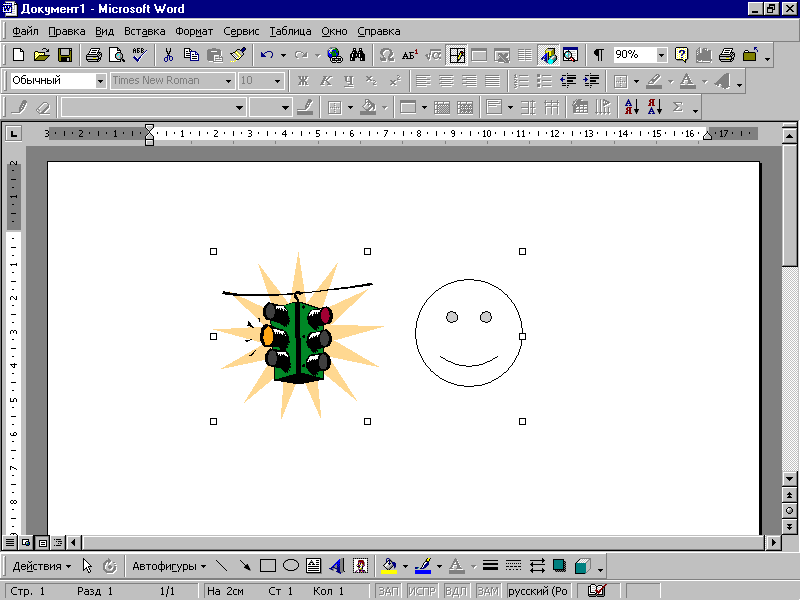Open the Таблица menu
This screenshot has height=600, width=800.
point(290,31)
